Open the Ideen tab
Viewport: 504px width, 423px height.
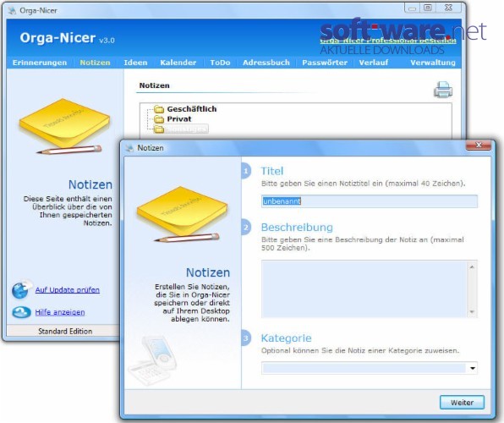coord(135,63)
